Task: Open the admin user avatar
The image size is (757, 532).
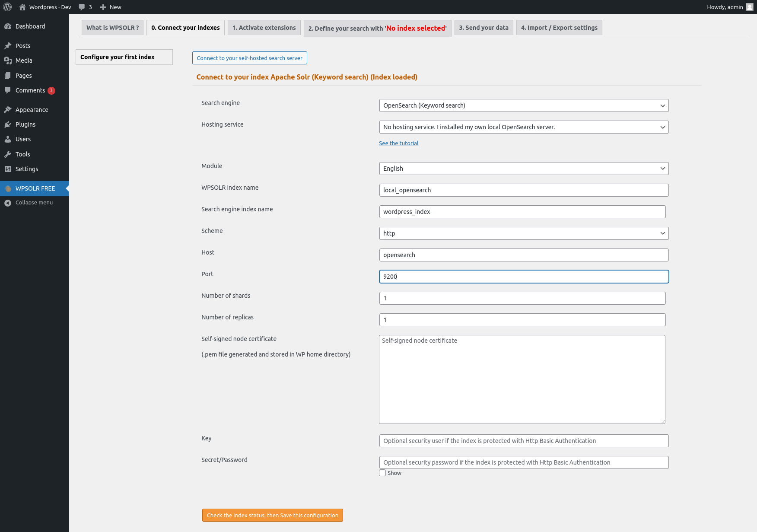Action: (x=750, y=7)
